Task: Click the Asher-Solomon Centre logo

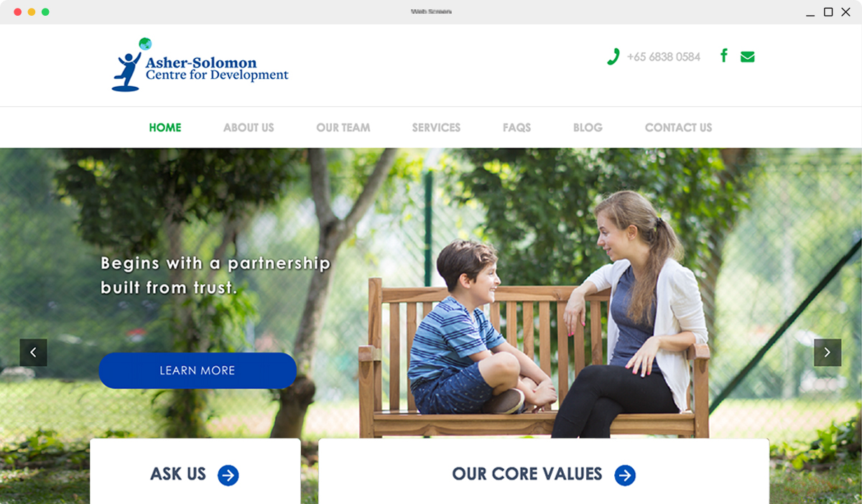Action: coord(200,65)
